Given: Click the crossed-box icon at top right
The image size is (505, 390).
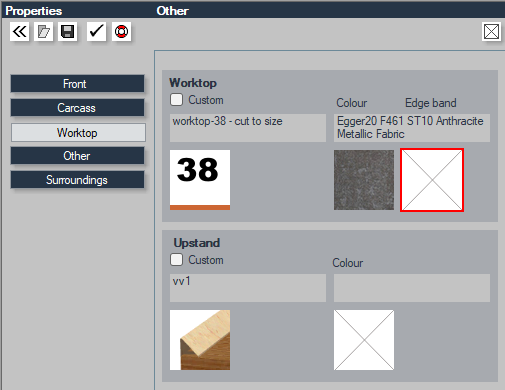Looking at the screenshot, I should coord(491,32).
